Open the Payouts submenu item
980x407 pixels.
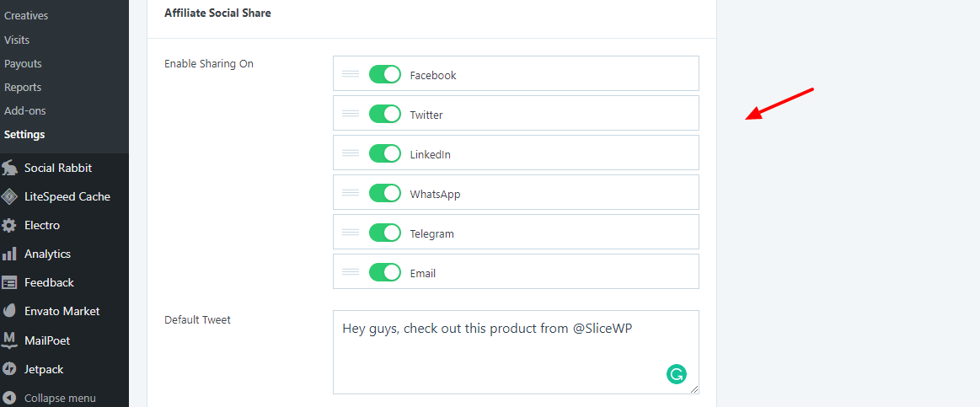pos(23,63)
